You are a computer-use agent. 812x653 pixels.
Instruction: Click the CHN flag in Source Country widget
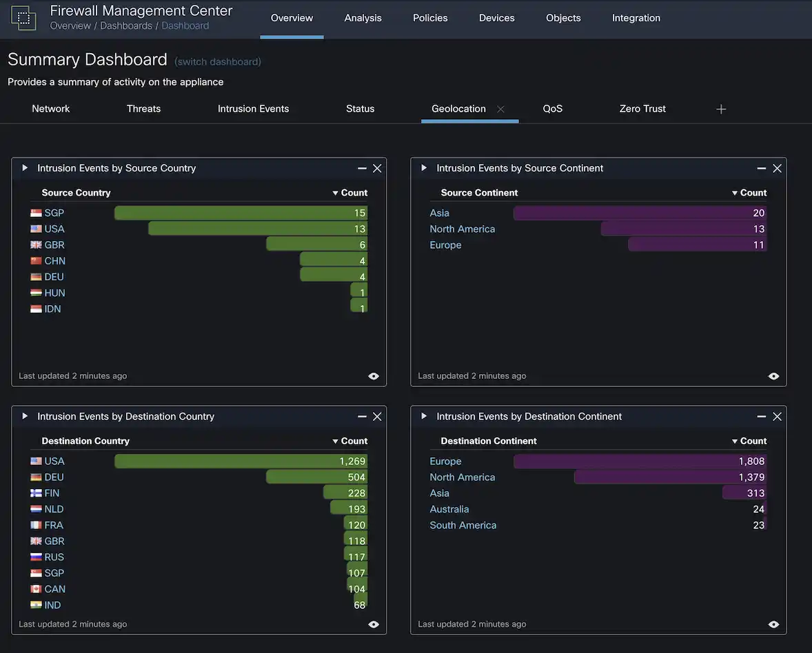click(37, 260)
